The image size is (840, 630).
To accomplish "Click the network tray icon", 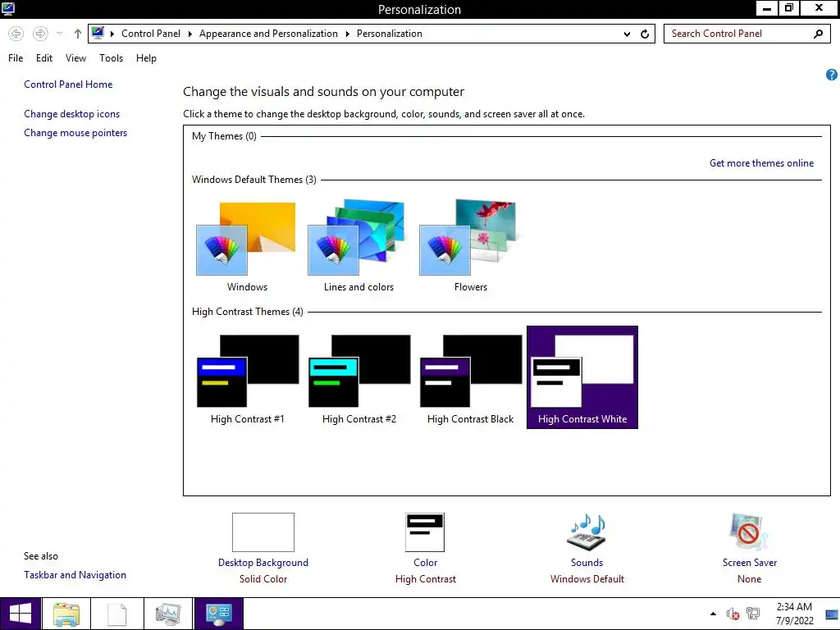I will 753,614.
